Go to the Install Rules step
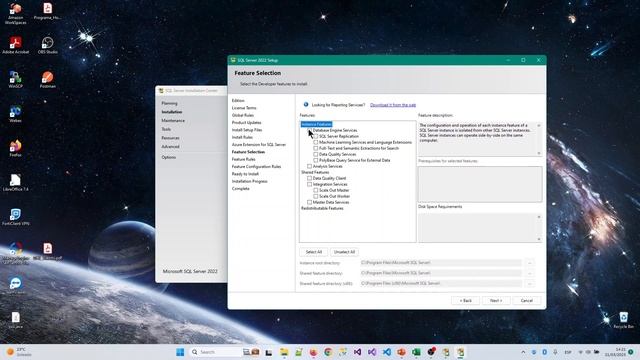 [242, 137]
